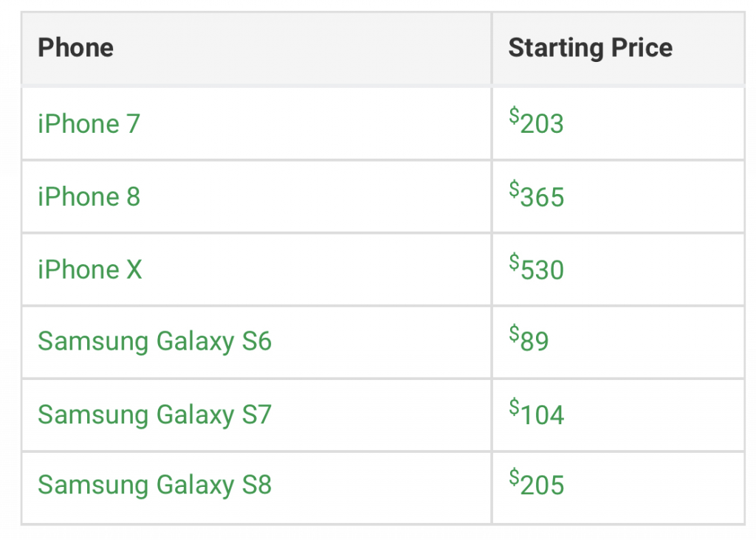Click the iPhone 8 row's empty cell area

click(x=316, y=197)
